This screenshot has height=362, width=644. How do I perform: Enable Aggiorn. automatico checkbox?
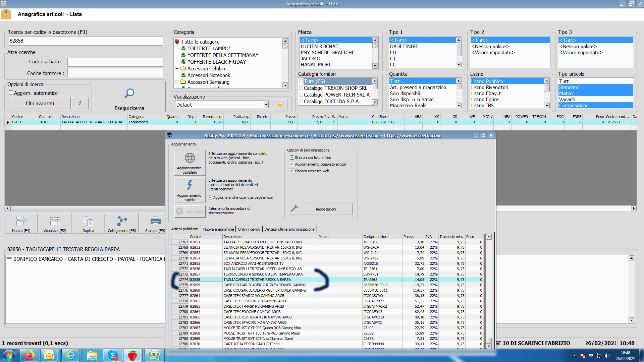tap(11, 93)
